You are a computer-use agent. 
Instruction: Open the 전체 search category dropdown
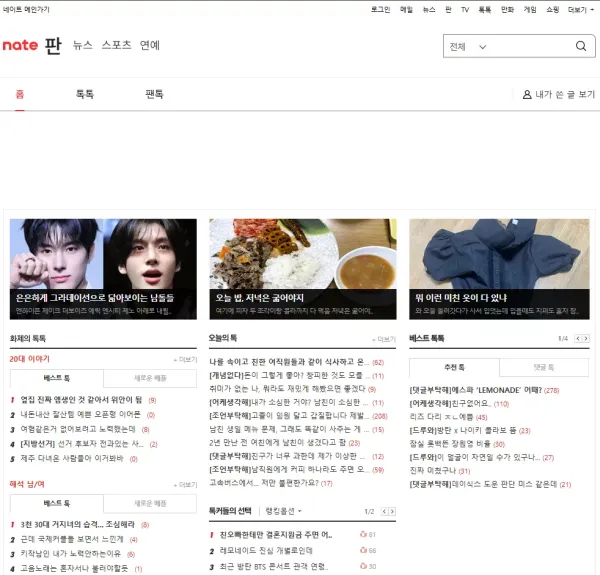[x=468, y=47]
